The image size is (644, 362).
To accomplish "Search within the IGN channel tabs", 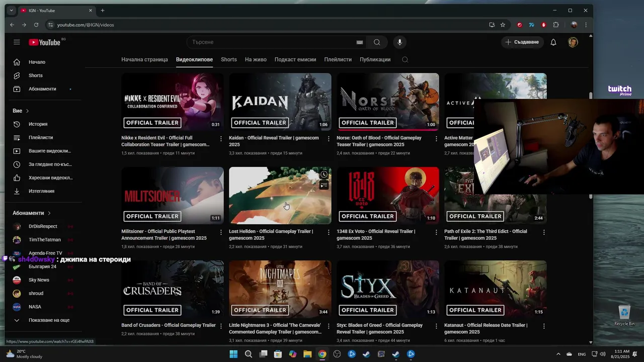I will point(405,59).
